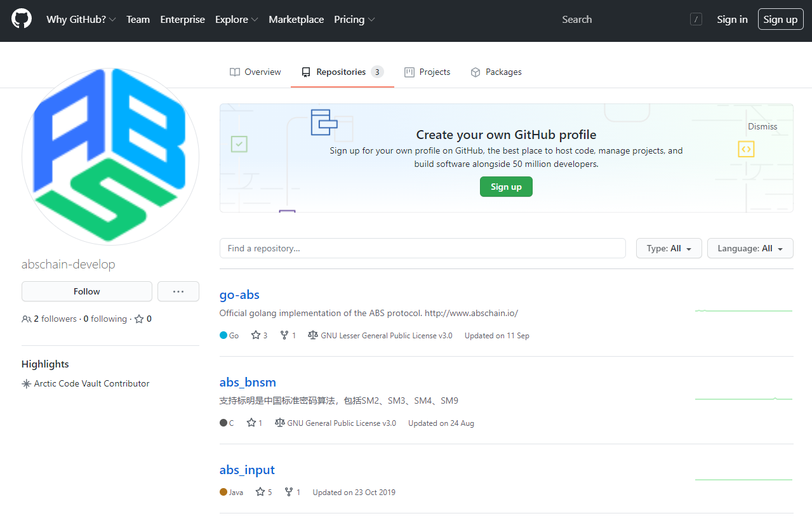Open the abs_bnsm repository
The width and height of the screenshot is (812, 516).
(x=248, y=382)
